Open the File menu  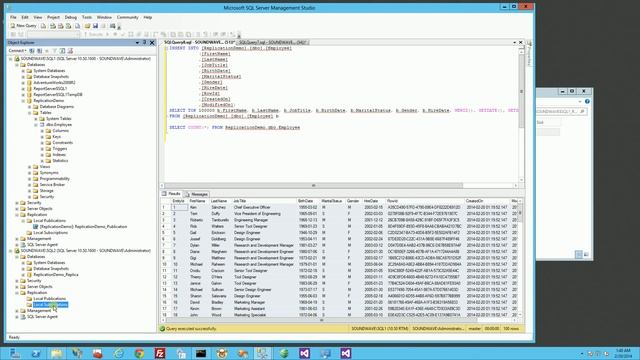click(x=13, y=18)
